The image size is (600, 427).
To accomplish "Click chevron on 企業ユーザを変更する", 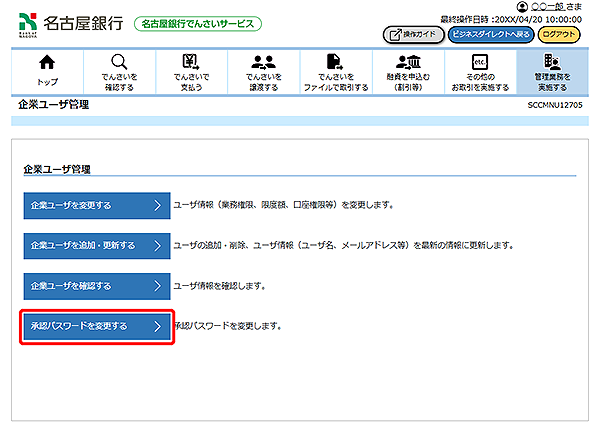I will [157, 206].
